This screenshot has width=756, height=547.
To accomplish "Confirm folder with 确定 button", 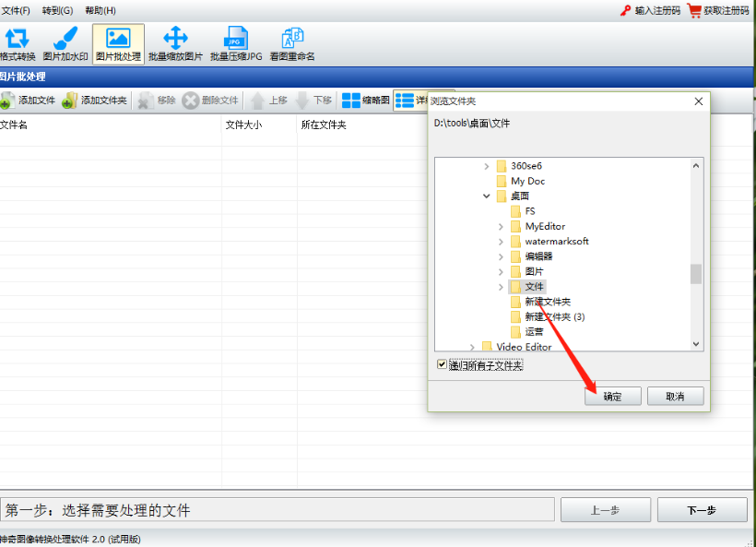I will point(613,397).
